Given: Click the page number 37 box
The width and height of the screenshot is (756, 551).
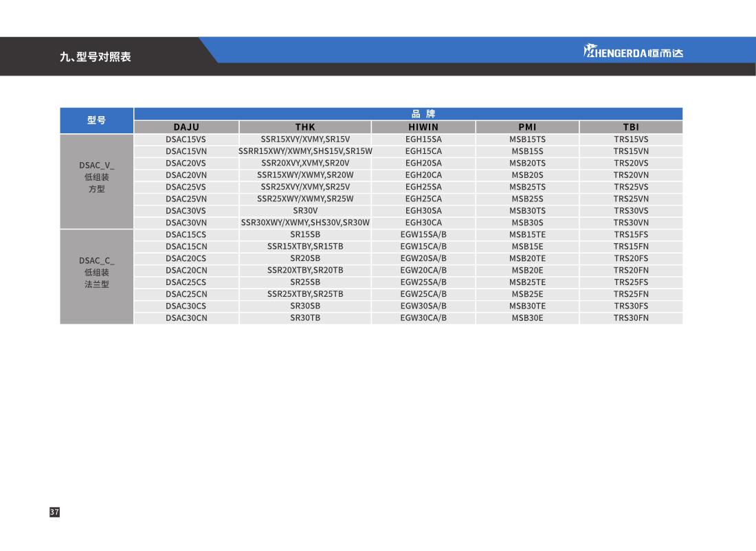Looking at the screenshot, I should [x=55, y=512].
